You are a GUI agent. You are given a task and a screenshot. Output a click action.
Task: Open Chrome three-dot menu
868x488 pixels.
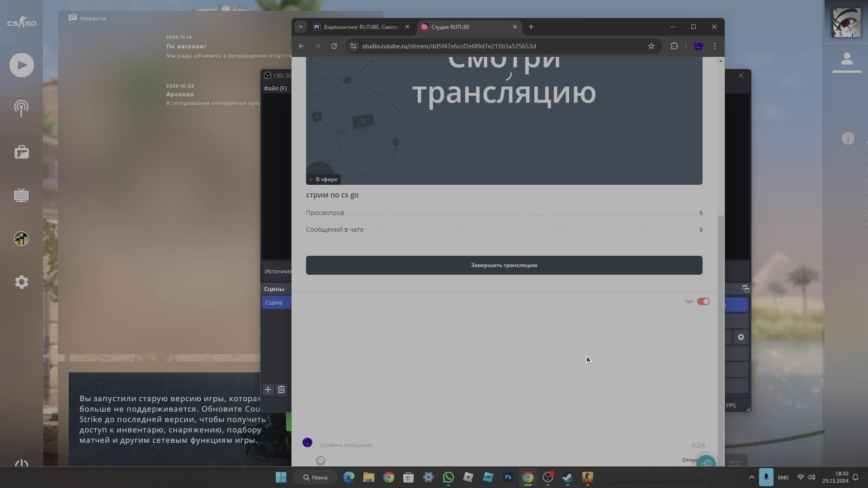(714, 46)
